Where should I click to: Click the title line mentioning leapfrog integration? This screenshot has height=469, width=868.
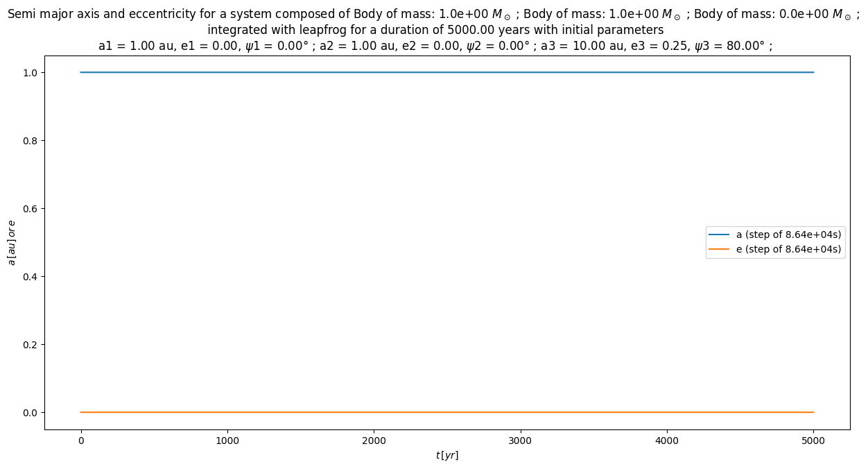point(435,30)
